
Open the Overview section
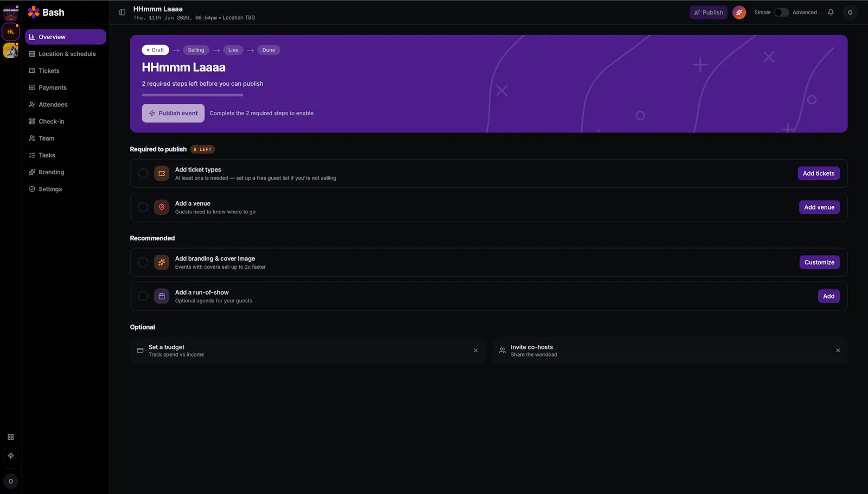click(66, 37)
